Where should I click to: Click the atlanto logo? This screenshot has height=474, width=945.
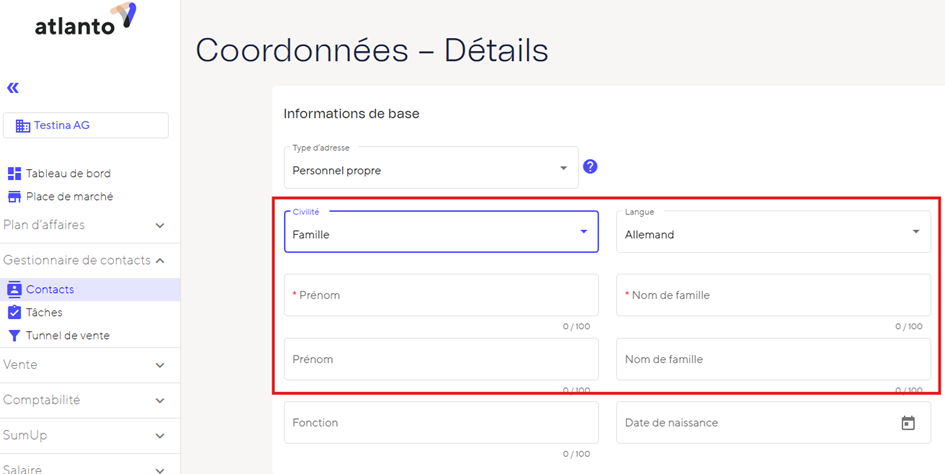(86, 19)
